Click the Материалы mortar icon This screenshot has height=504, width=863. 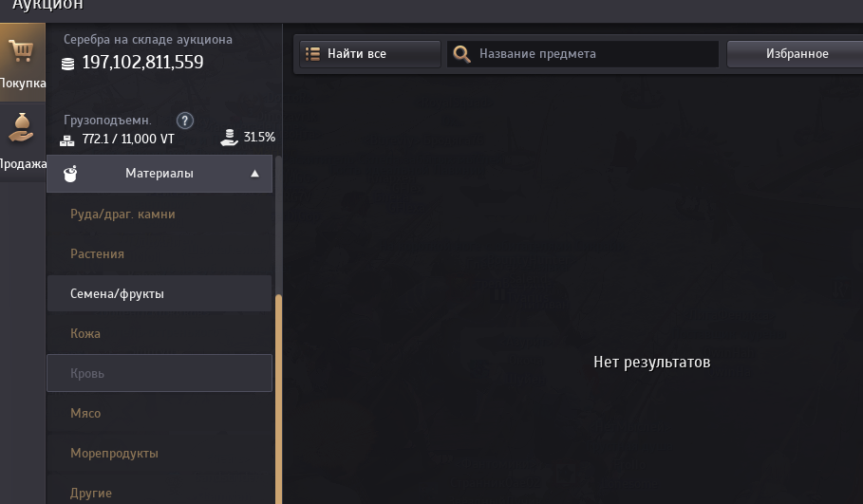point(70,174)
